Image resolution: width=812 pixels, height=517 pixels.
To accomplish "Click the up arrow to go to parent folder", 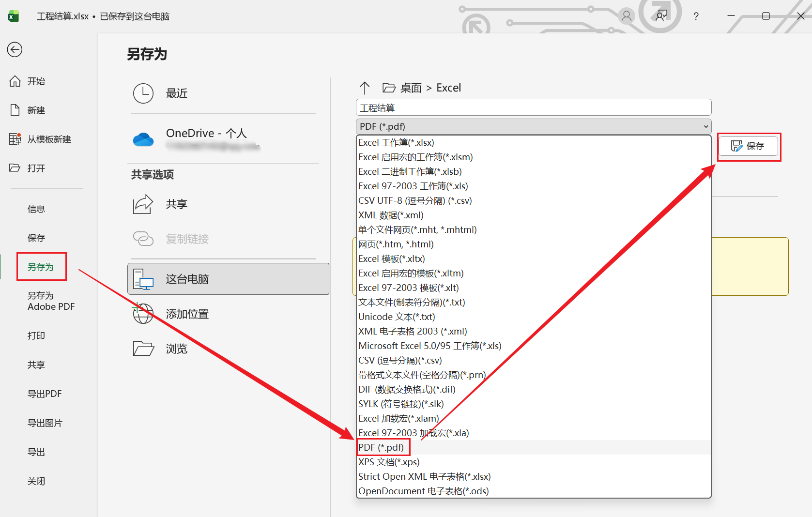I will pos(365,88).
